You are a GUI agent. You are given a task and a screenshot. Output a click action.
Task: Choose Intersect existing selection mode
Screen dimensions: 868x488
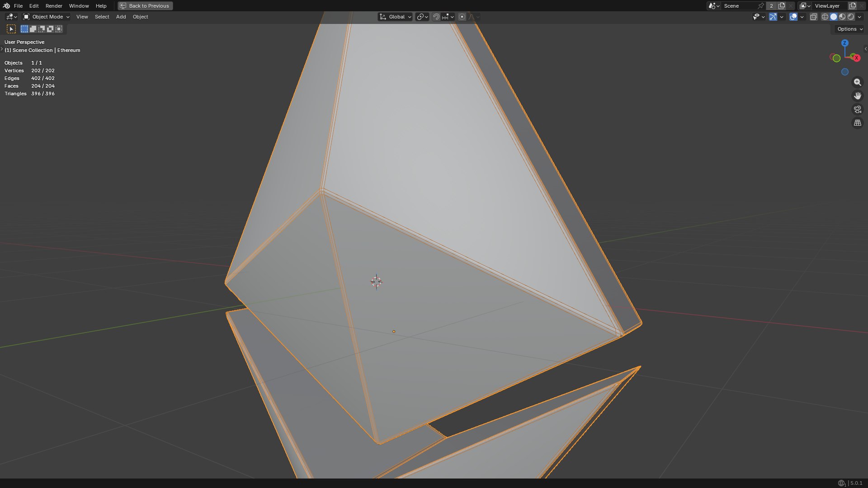click(x=59, y=29)
